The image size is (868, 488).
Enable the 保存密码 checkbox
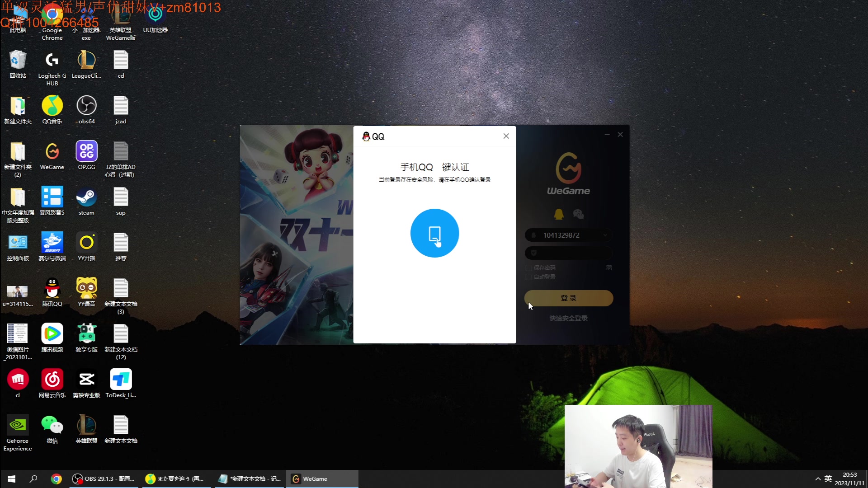528,268
